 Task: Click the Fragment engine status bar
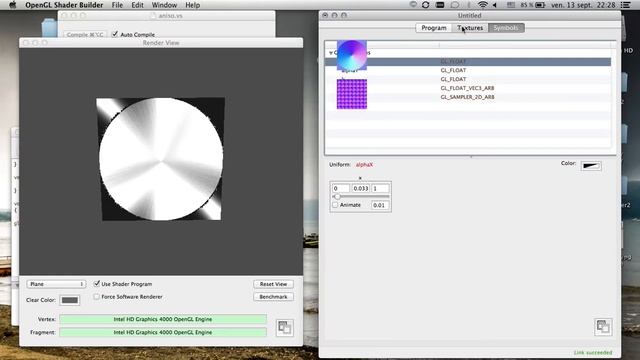[163, 332]
